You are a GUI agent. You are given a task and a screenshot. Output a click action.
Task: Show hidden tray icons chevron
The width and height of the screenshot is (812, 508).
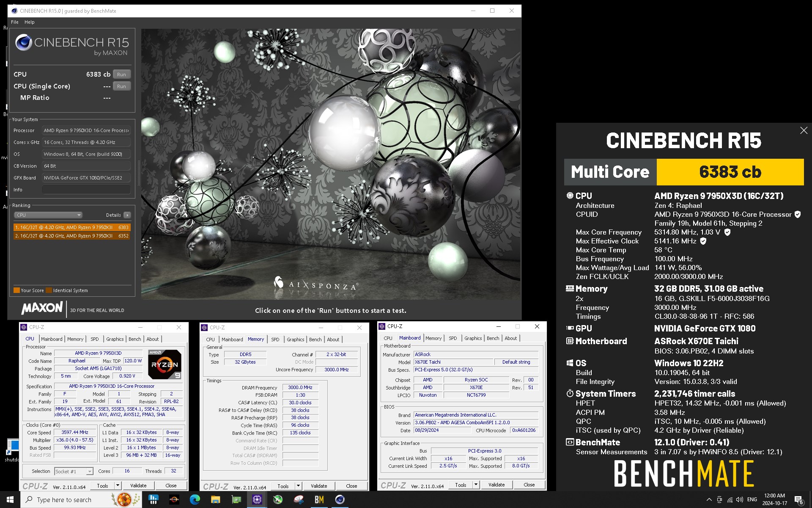pyautogui.click(x=709, y=500)
